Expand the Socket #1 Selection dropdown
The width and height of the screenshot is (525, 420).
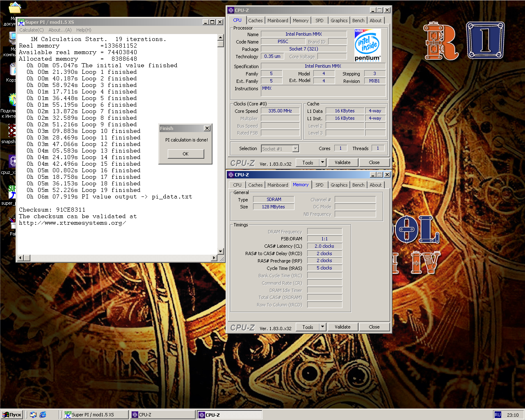pos(295,148)
